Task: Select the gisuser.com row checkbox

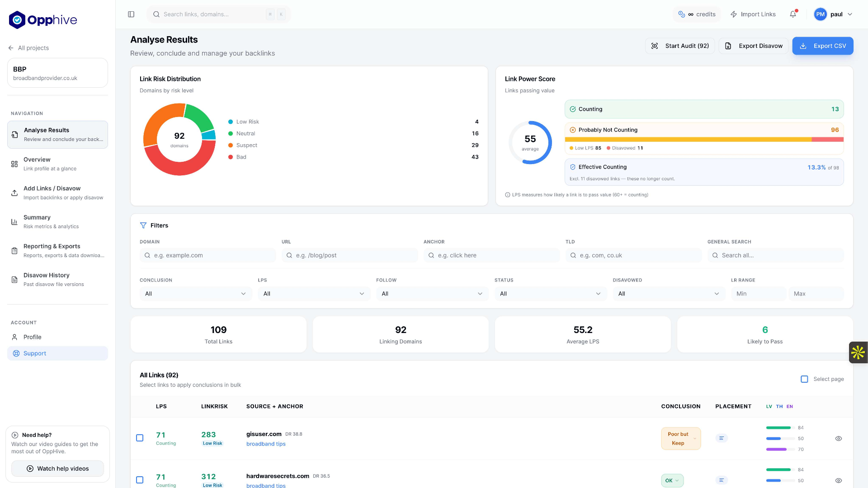Action: 140,438
